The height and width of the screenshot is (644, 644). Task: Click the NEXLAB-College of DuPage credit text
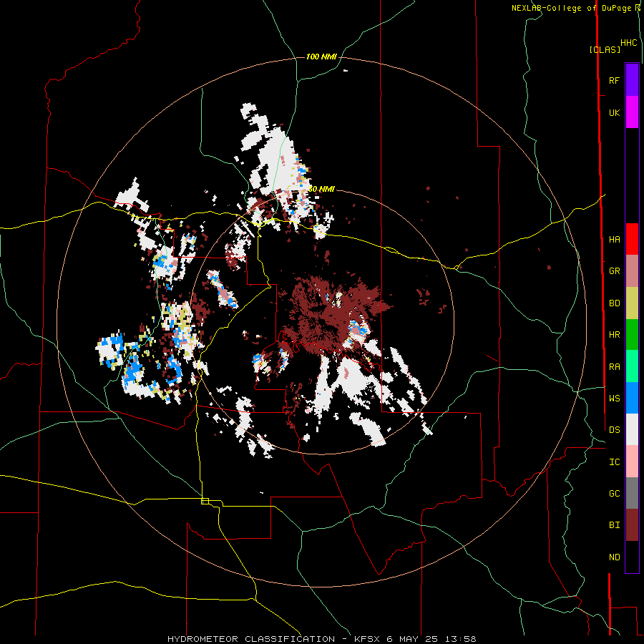pos(572,8)
